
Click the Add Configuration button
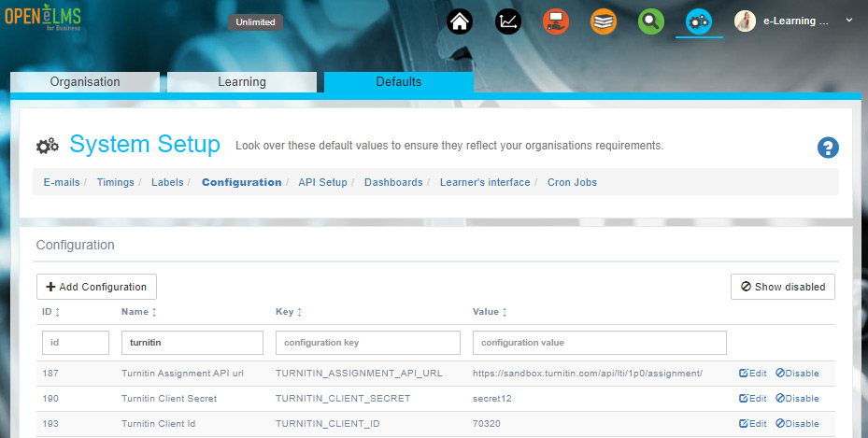(96, 287)
